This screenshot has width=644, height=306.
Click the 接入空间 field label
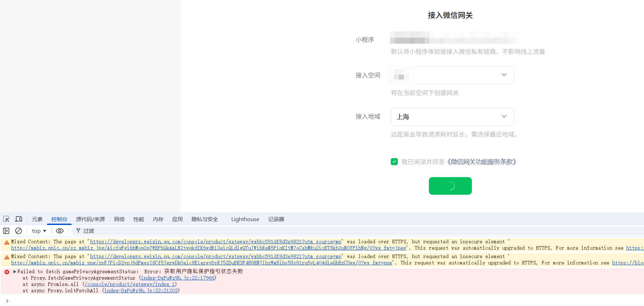click(368, 75)
